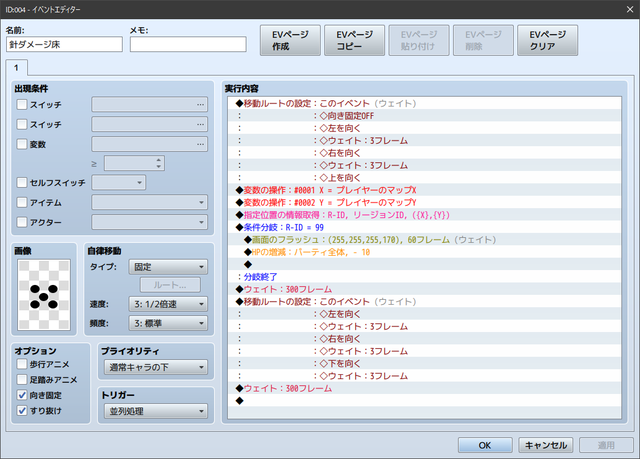Select the first ウェイト：300フレーム command
The width and height of the screenshot is (640, 459).
click(x=424, y=289)
